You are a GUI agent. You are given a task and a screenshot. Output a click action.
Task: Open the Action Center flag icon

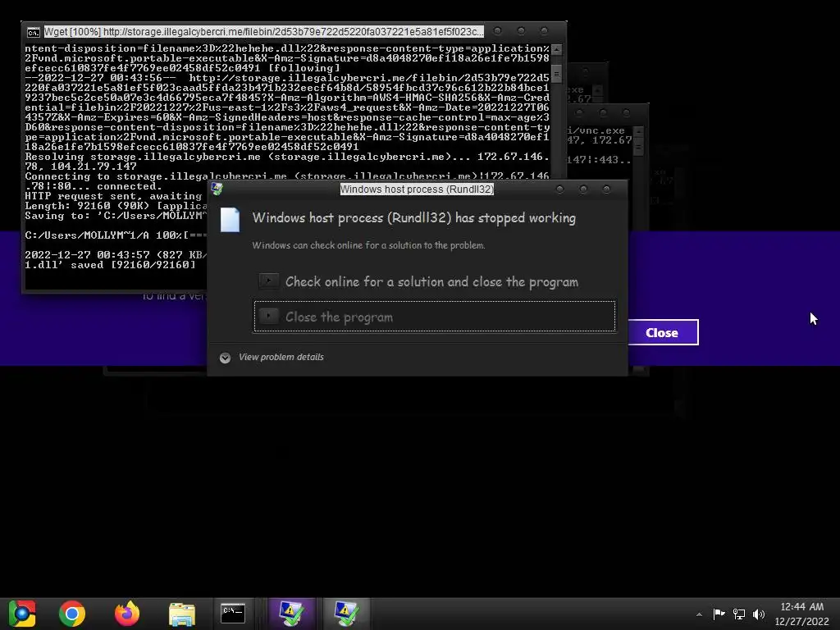(719, 614)
